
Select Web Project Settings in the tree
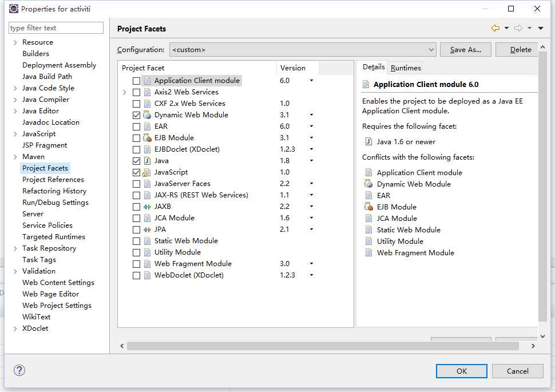(x=57, y=305)
